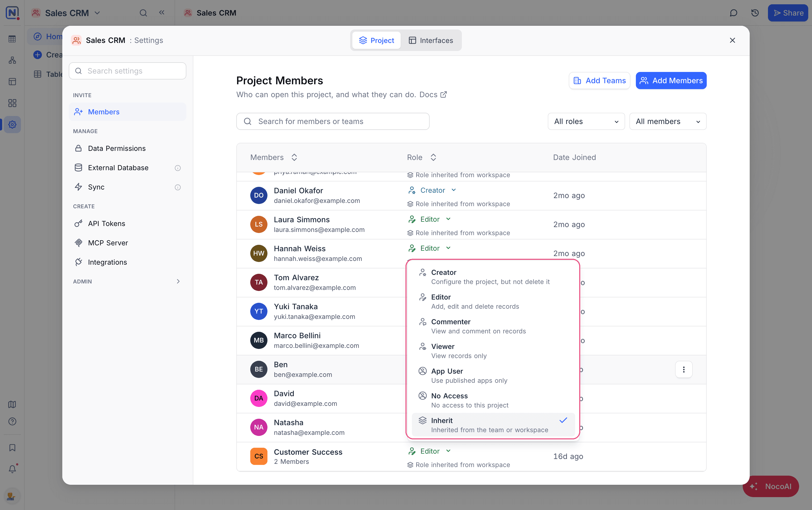Click the Add Members button
Image resolution: width=812 pixels, height=510 pixels.
[x=671, y=81]
